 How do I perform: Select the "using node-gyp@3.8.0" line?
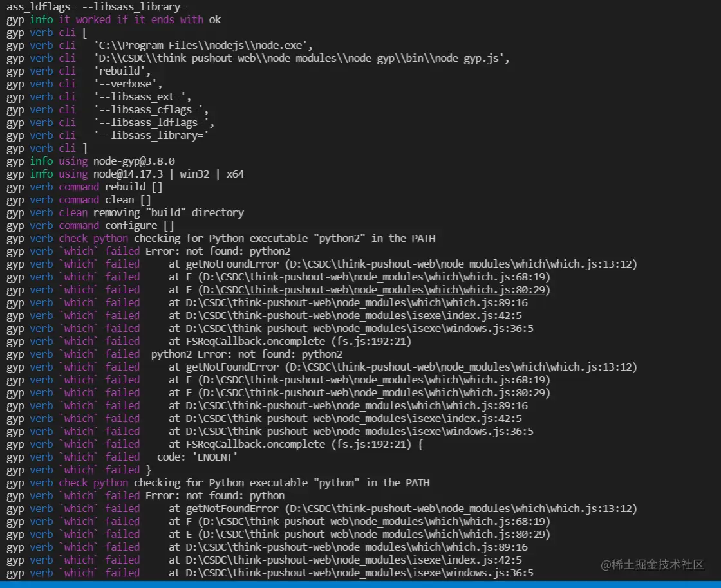point(91,161)
